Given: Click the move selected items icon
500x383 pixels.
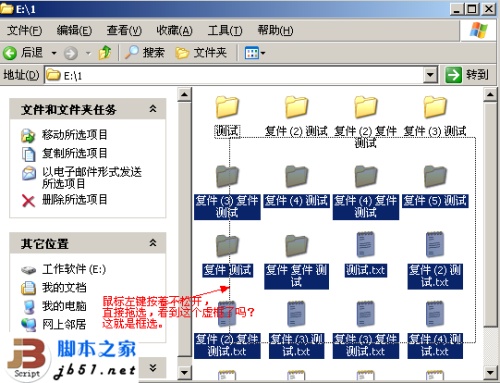Looking at the screenshot, I should [28, 135].
